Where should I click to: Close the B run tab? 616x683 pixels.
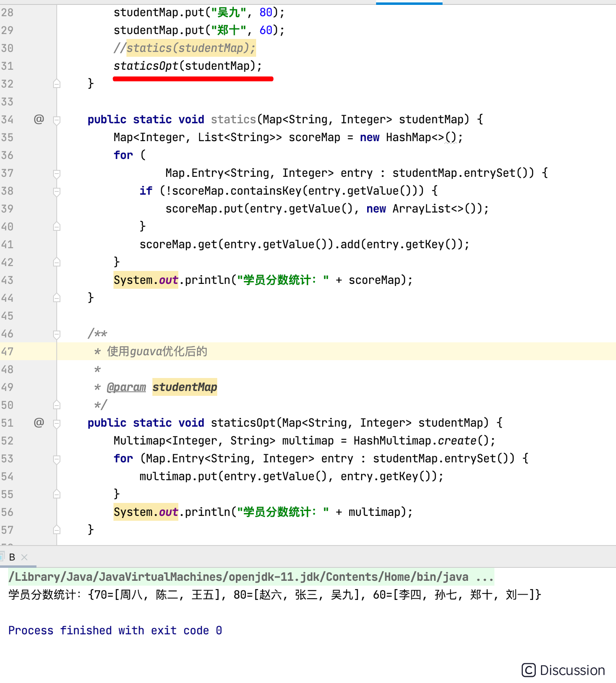point(24,557)
